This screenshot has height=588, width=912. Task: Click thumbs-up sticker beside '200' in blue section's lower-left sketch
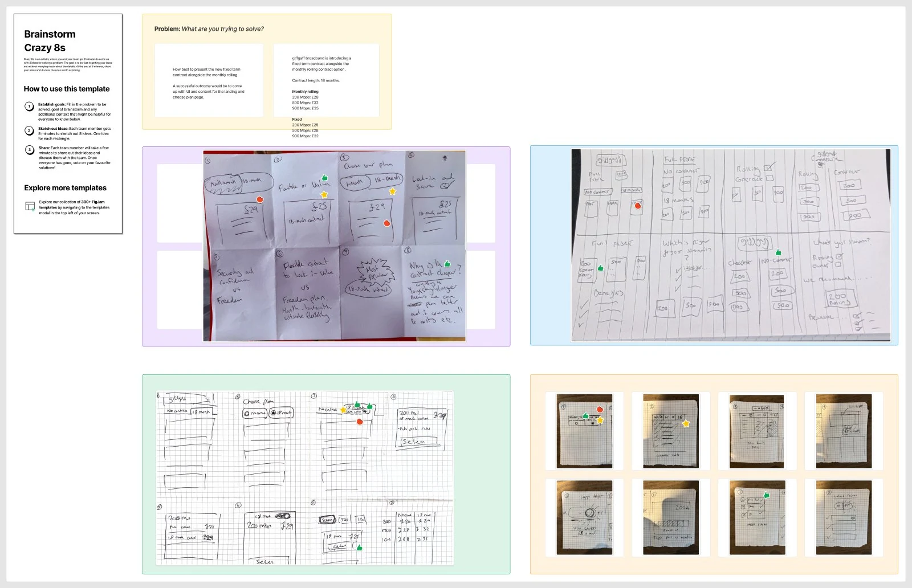pyautogui.click(x=600, y=268)
